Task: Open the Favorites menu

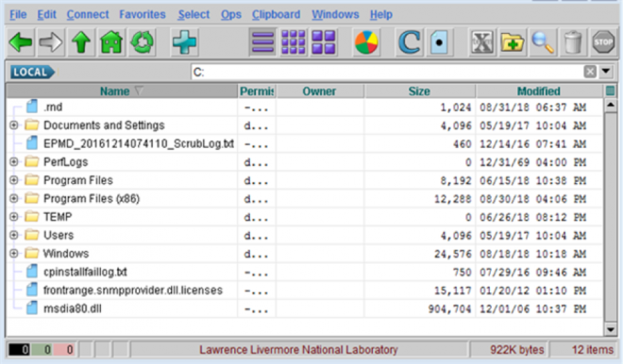Action: 143,15
